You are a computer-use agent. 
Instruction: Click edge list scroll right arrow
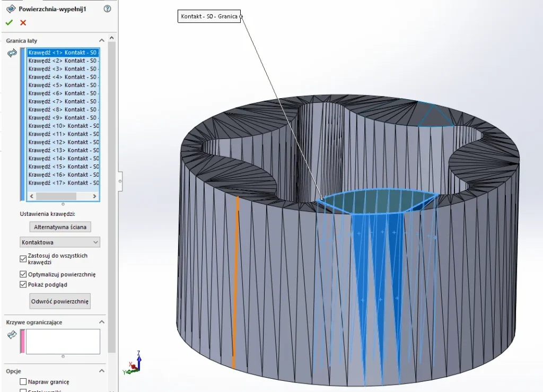click(x=94, y=196)
